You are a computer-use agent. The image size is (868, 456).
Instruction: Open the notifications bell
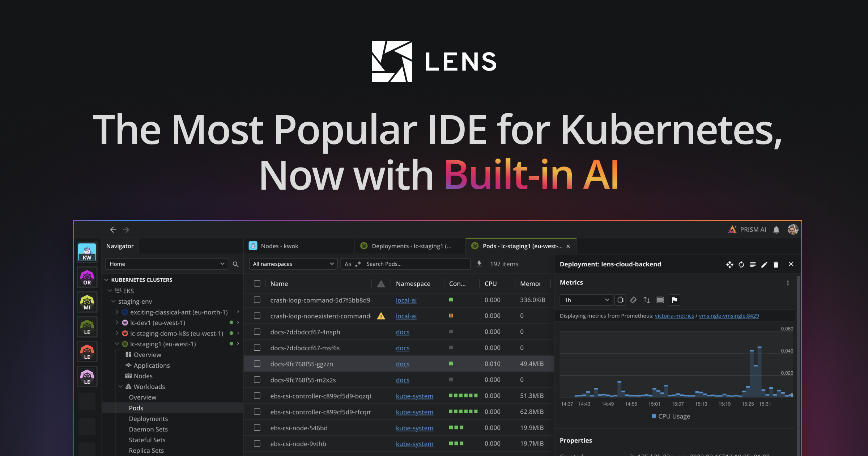pyautogui.click(x=776, y=230)
